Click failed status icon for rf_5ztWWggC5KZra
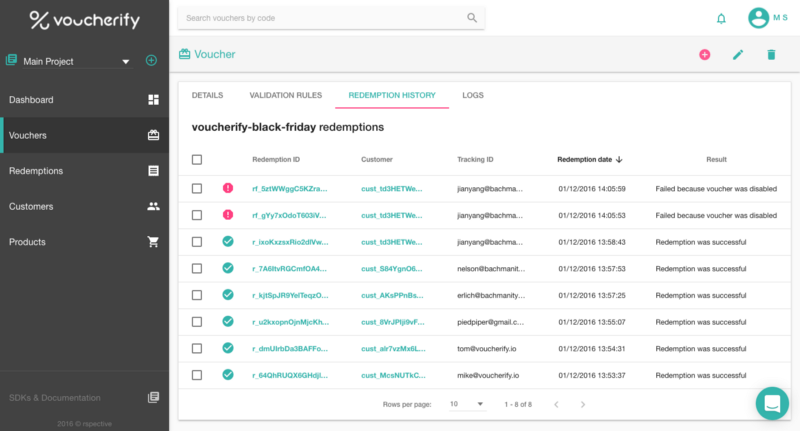Viewport: 800px width, 431px height. click(x=228, y=188)
